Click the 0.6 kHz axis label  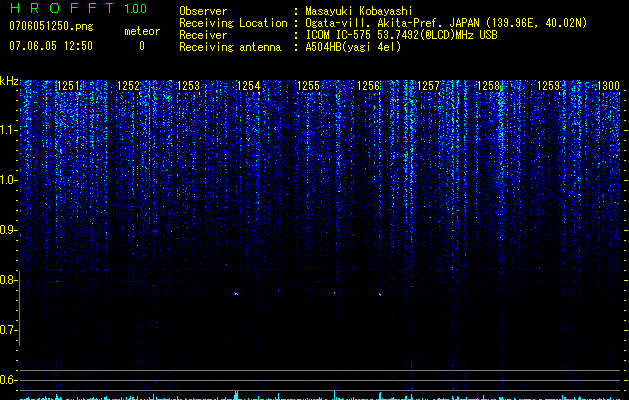(9, 380)
